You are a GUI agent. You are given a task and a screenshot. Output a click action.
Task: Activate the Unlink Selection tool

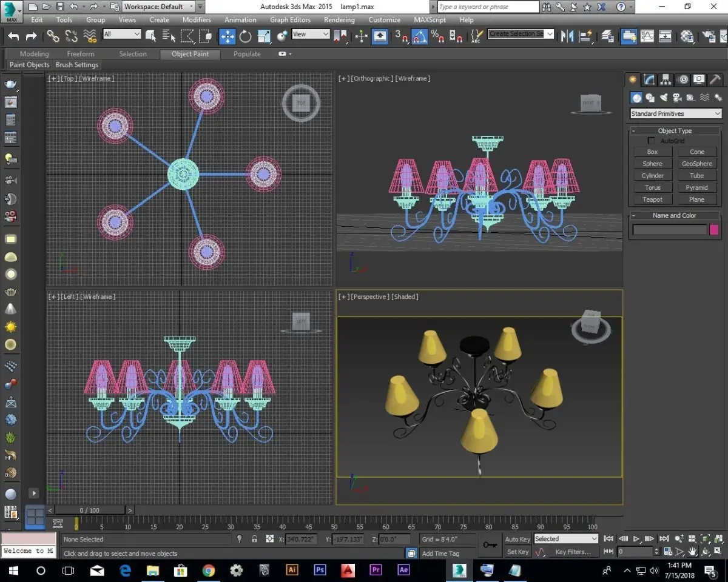point(72,36)
